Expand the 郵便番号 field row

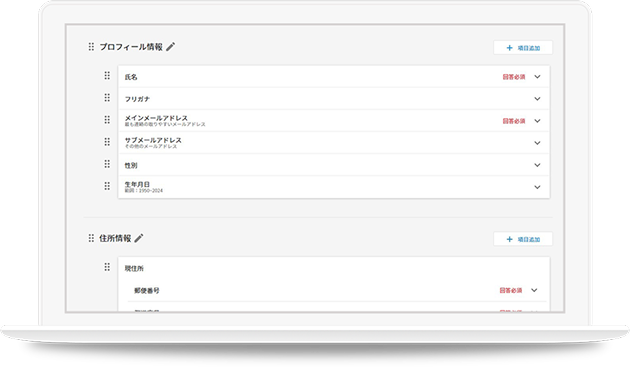[x=534, y=290]
